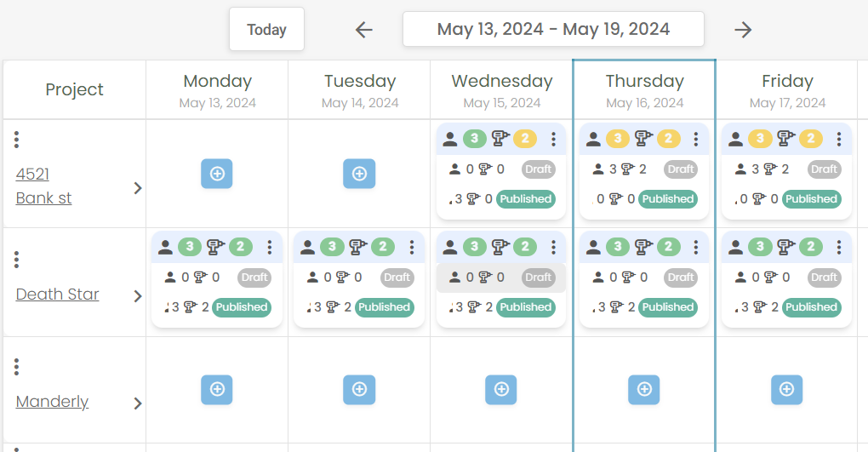Open Wednesday 4521 Bank st card kebab menu
Screen dimensions: 868x452
[554, 139]
